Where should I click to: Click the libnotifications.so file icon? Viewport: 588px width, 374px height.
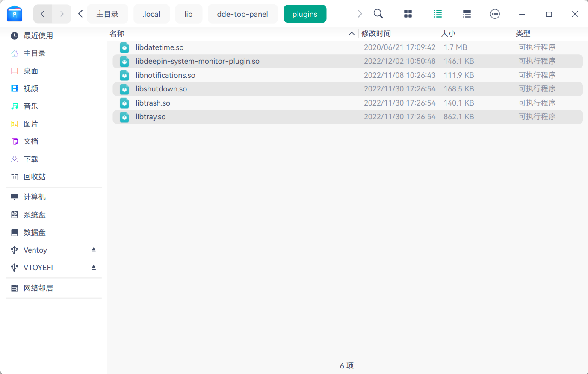click(124, 75)
